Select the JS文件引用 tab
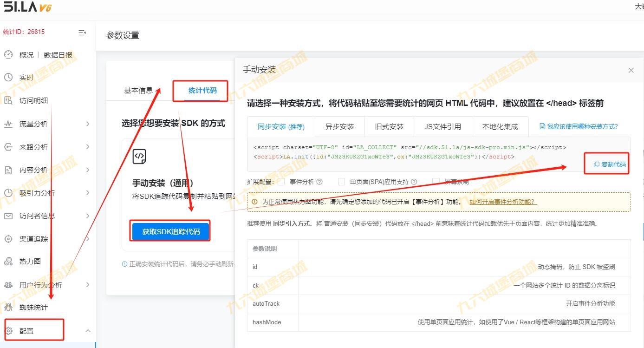644x348 pixels. click(x=443, y=126)
